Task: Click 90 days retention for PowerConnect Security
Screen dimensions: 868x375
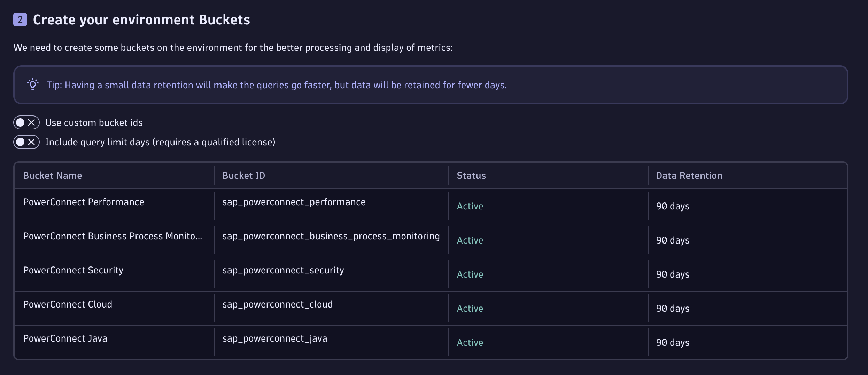Action: click(673, 274)
